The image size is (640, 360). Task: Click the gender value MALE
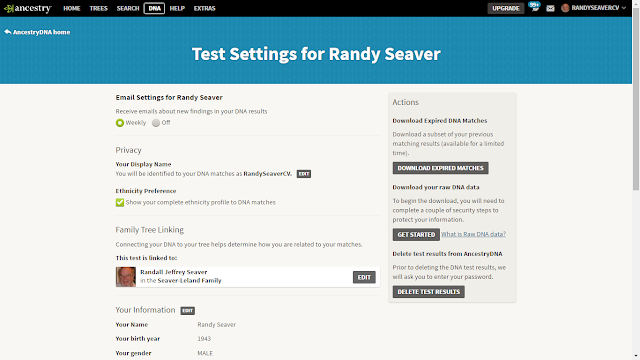[x=205, y=353]
